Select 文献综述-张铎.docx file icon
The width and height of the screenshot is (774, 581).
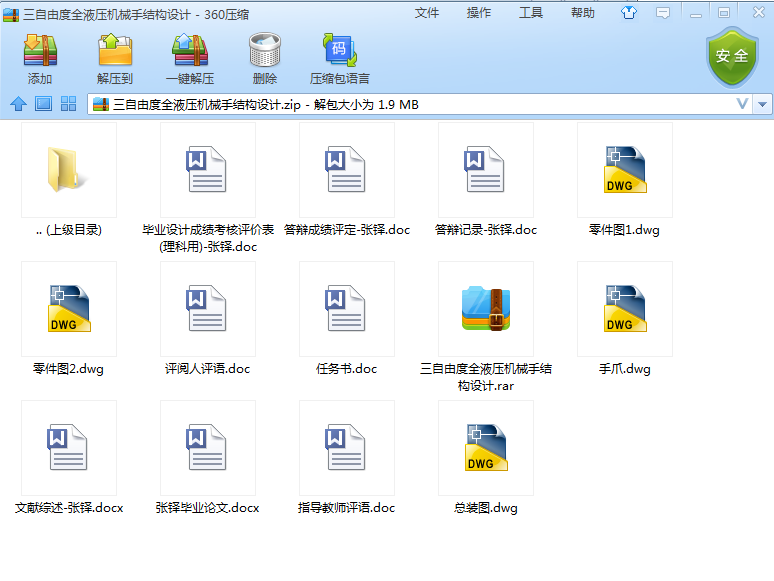click(69, 448)
